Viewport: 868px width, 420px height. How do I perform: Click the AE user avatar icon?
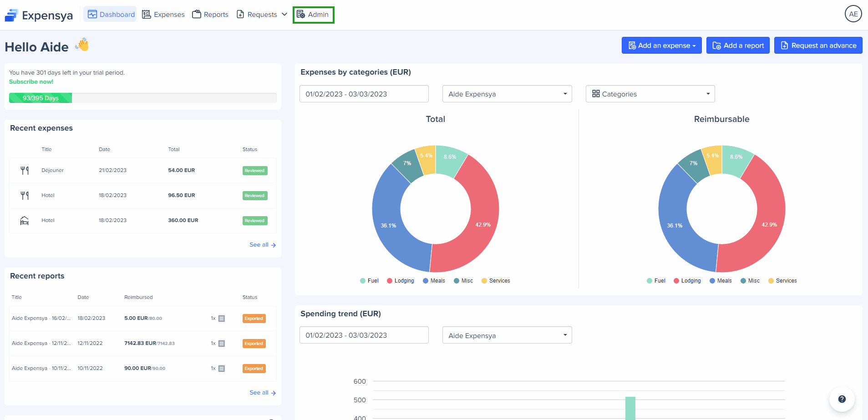pos(853,14)
